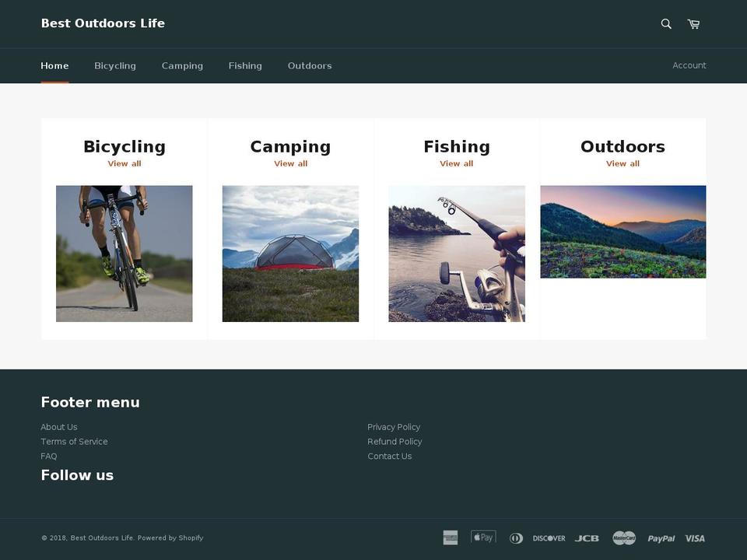Viewport: 747px width, 560px height.
Task: Click View all under Outdoors
Action: pyautogui.click(x=622, y=163)
